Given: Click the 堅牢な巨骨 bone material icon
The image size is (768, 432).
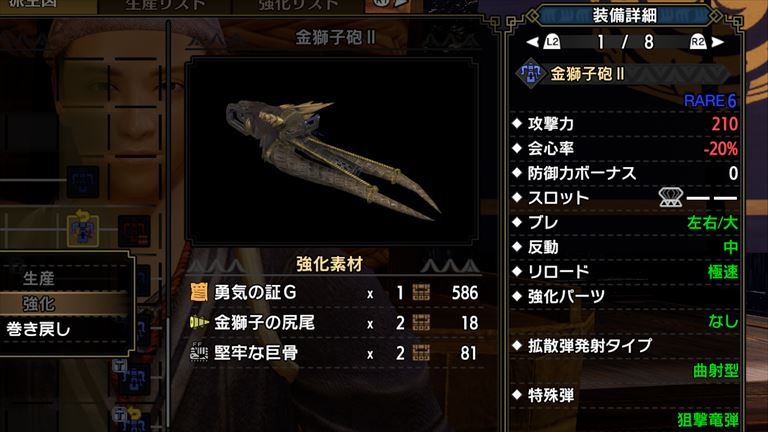Looking at the screenshot, I should pyautogui.click(x=199, y=353).
